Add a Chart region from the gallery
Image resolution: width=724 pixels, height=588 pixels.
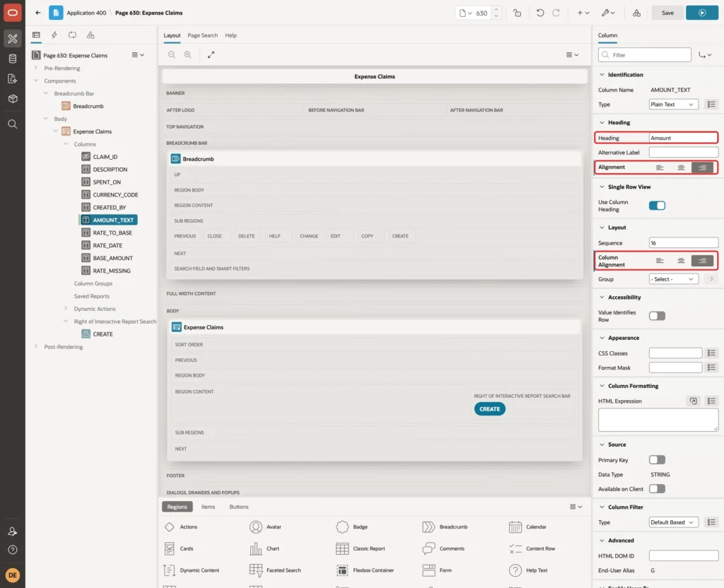(264, 548)
